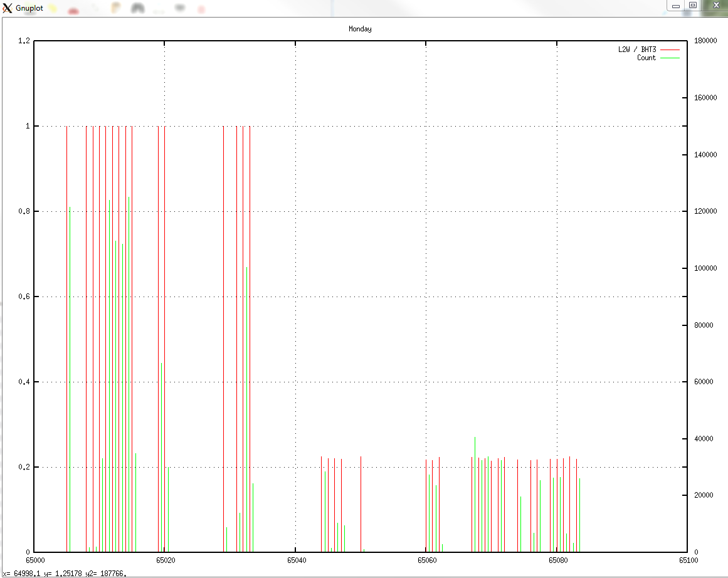The width and height of the screenshot is (728, 578).
Task: Click the 60000 tick label on the right axis
Action: 704,382
